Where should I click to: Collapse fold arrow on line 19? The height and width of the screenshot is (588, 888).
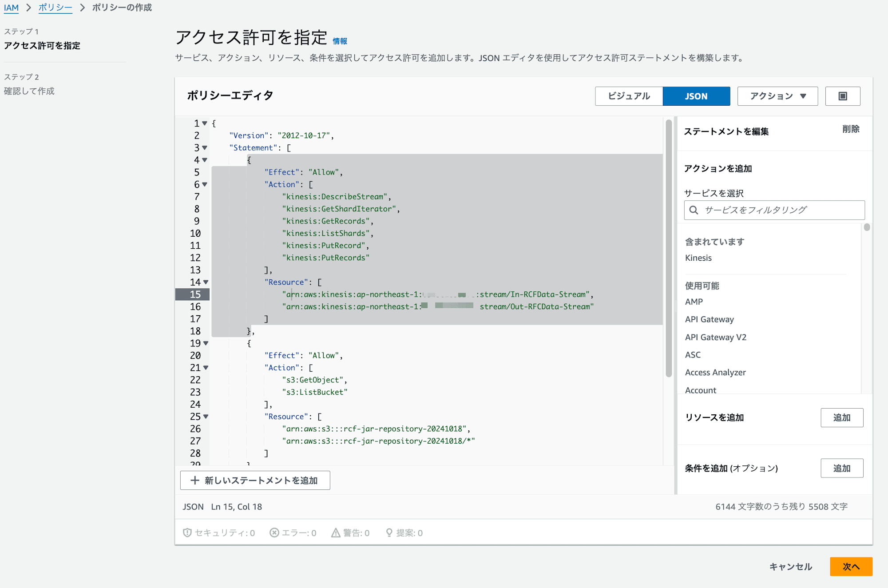pyautogui.click(x=206, y=343)
